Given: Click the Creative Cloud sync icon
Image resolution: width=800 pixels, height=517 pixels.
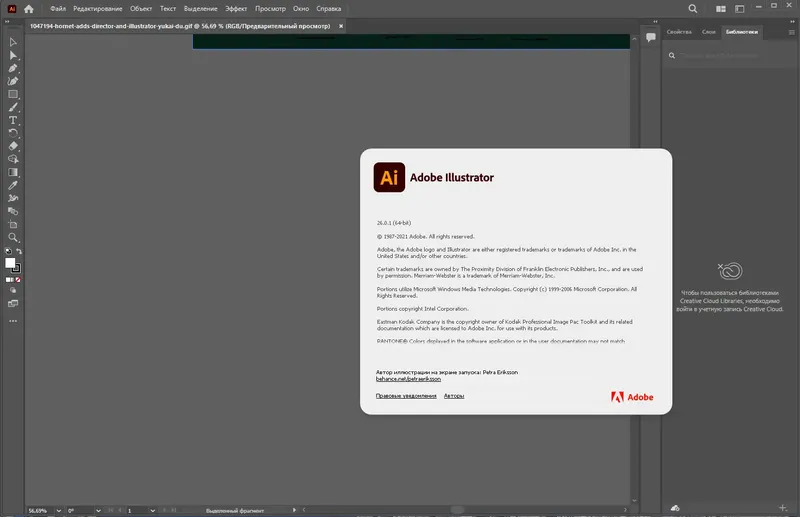Looking at the screenshot, I should click(x=675, y=508).
